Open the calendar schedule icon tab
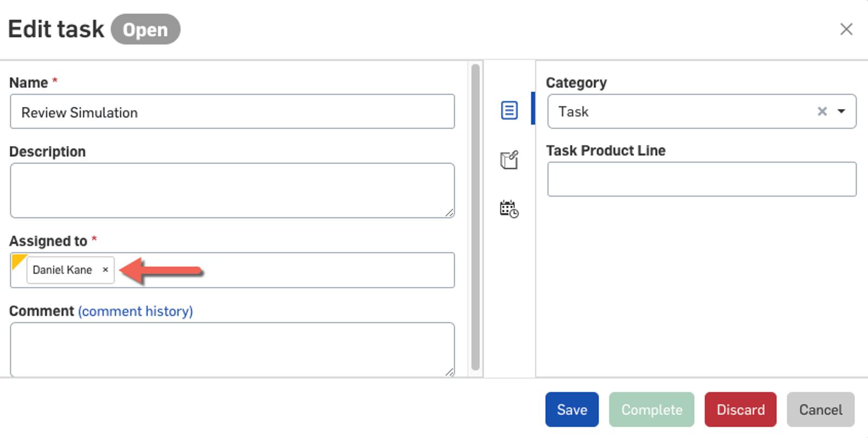 509,209
